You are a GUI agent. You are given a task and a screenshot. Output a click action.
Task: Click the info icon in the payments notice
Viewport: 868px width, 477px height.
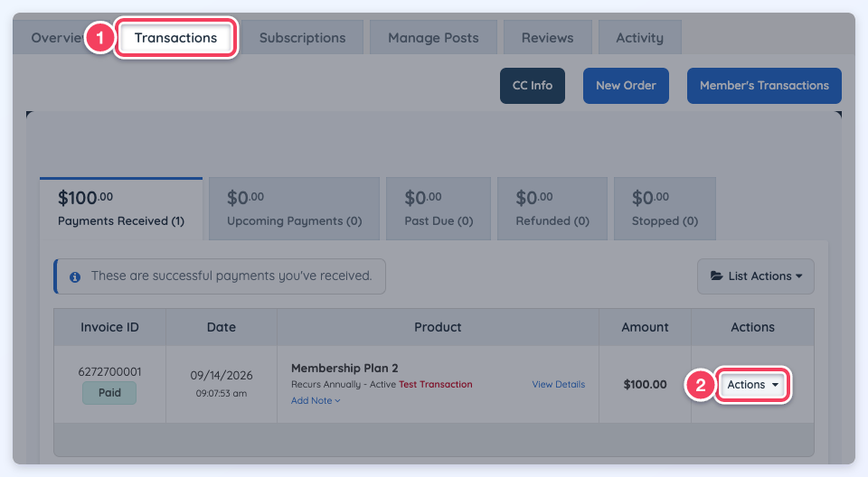pyautogui.click(x=75, y=276)
